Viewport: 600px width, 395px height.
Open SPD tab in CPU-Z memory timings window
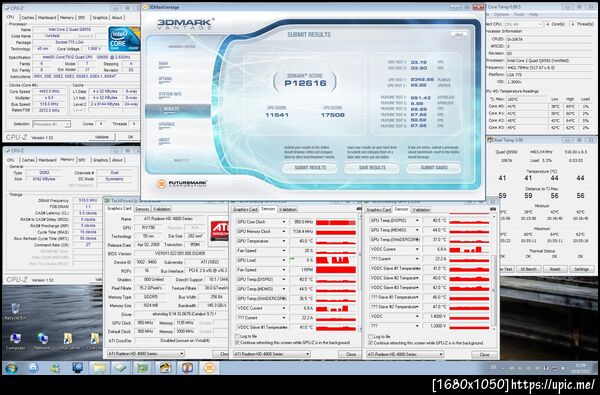82,160
